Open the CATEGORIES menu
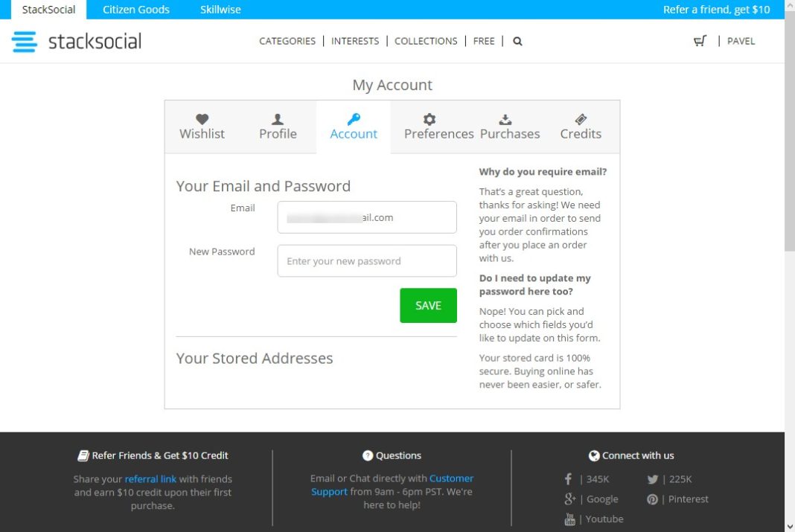This screenshot has height=532, width=795. 287,41
